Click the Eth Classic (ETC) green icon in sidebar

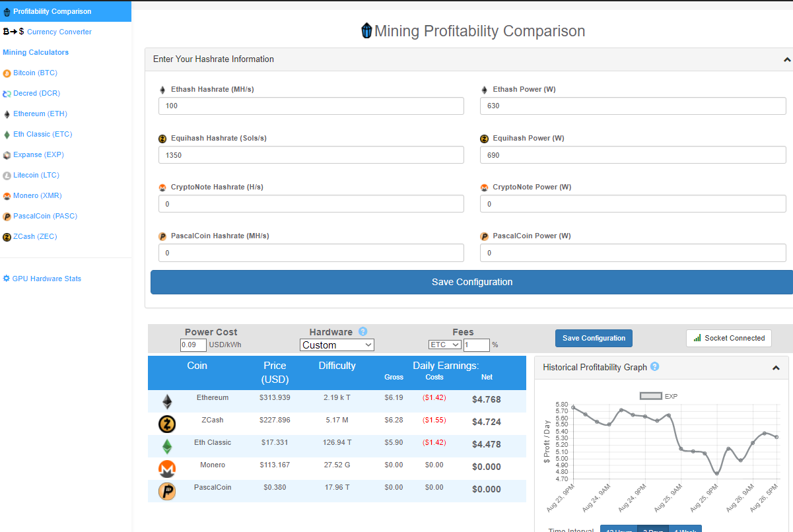pos(7,135)
